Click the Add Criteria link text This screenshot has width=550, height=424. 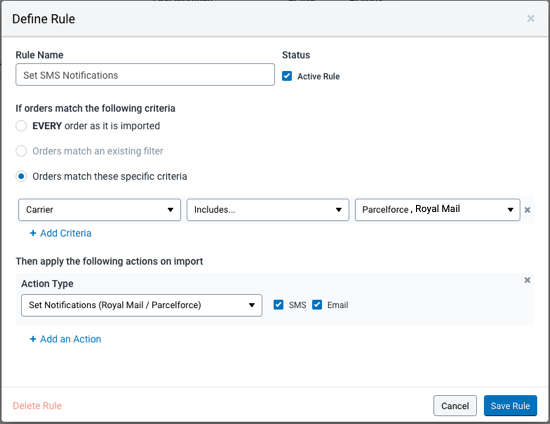point(66,233)
